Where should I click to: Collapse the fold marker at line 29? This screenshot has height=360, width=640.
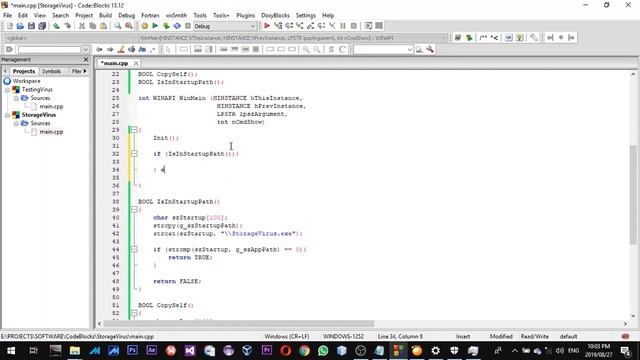[134, 130]
